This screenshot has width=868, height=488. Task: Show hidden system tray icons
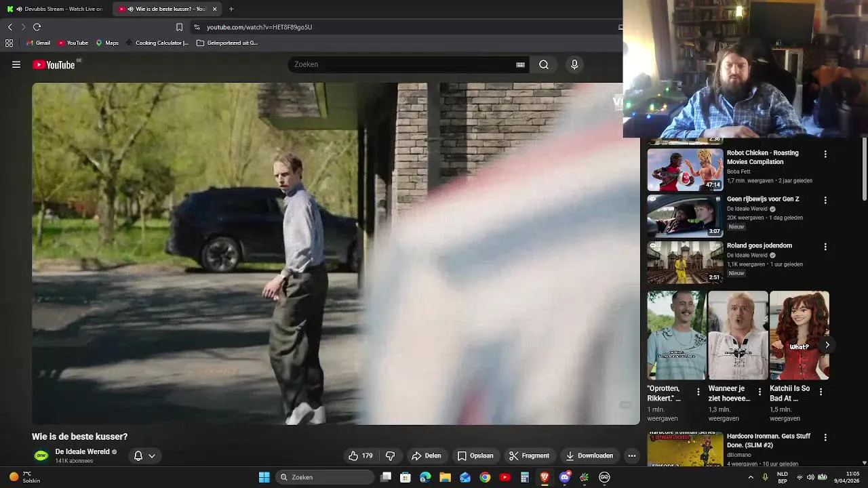pos(751,477)
